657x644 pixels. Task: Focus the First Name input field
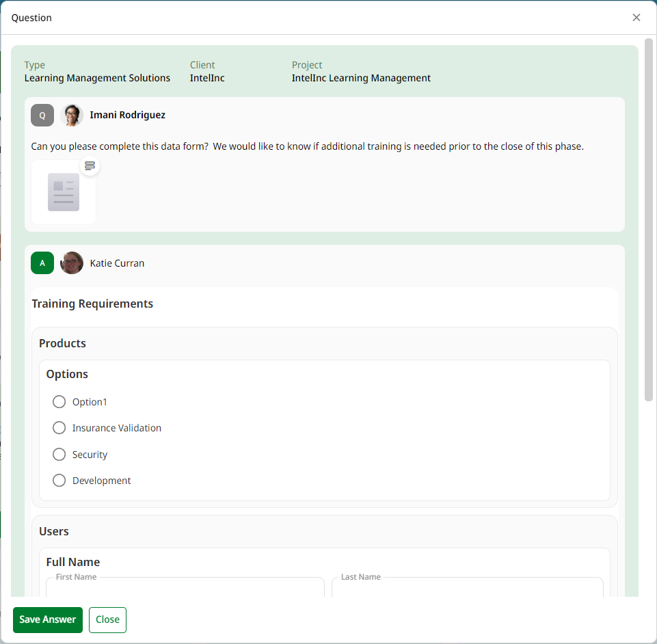(x=185, y=588)
